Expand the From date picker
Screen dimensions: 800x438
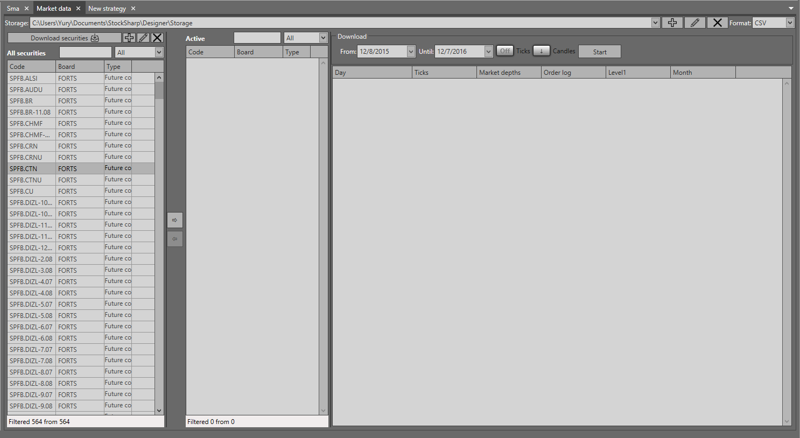coord(410,51)
